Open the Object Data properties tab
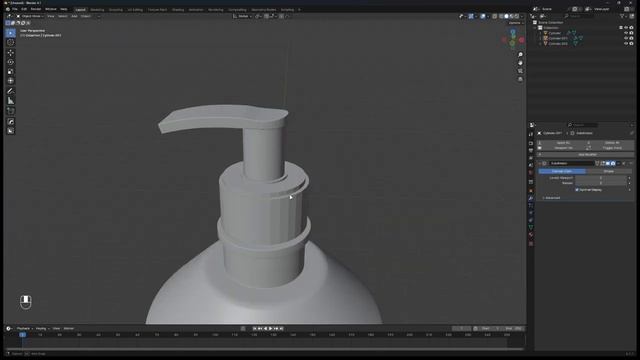The height and width of the screenshot is (360, 640). [x=531, y=227]
